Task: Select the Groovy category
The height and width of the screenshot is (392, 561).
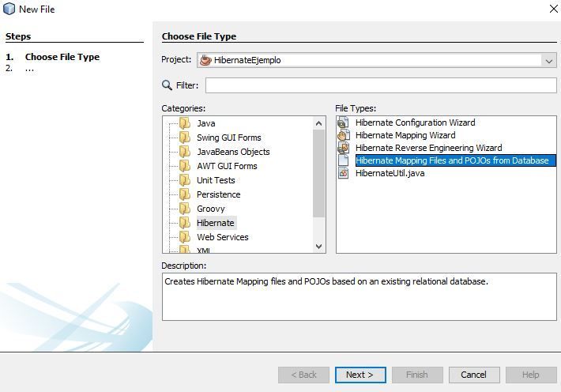Action: point(211,209)
